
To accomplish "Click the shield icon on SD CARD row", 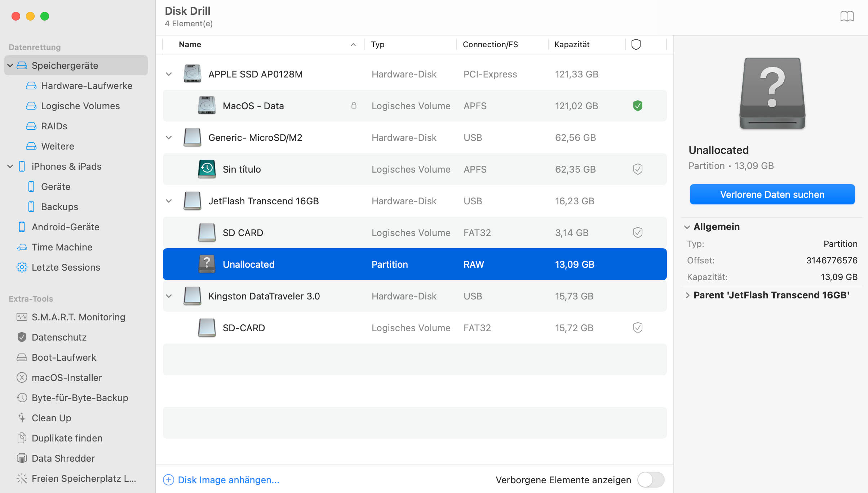I will pyautogui.click(x=638, y=233).
